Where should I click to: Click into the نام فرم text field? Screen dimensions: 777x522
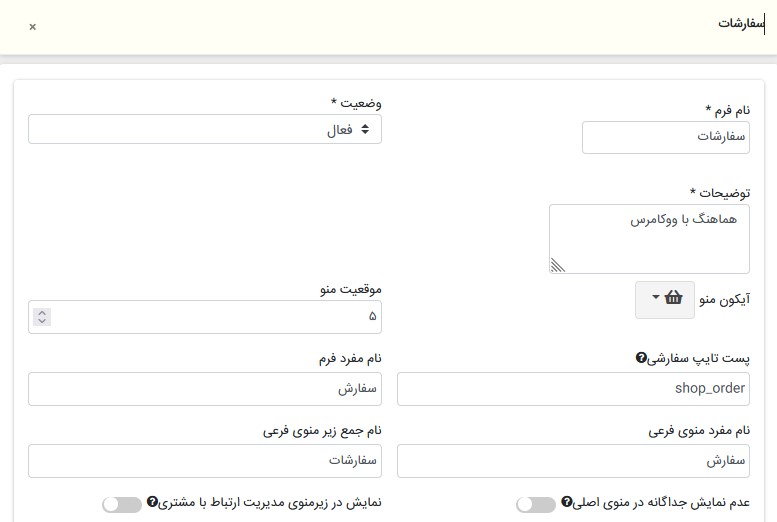pyautogui.click(x=665, y=138)
